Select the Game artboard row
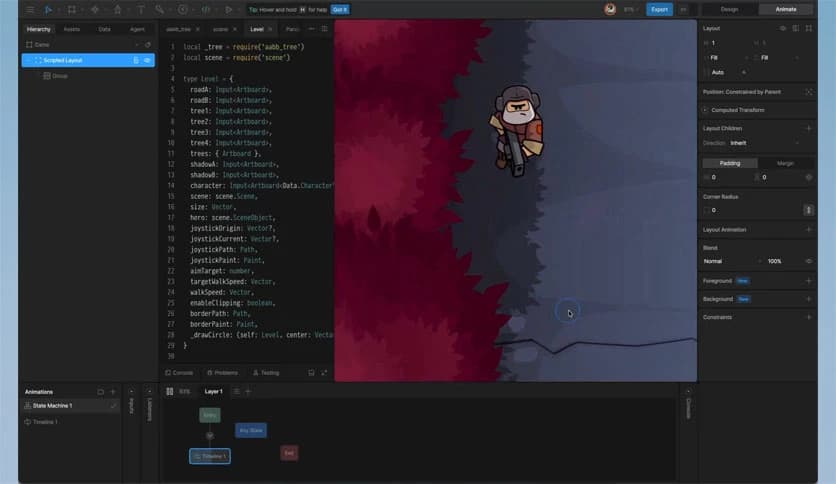836x484 pixels. (88, 45)
